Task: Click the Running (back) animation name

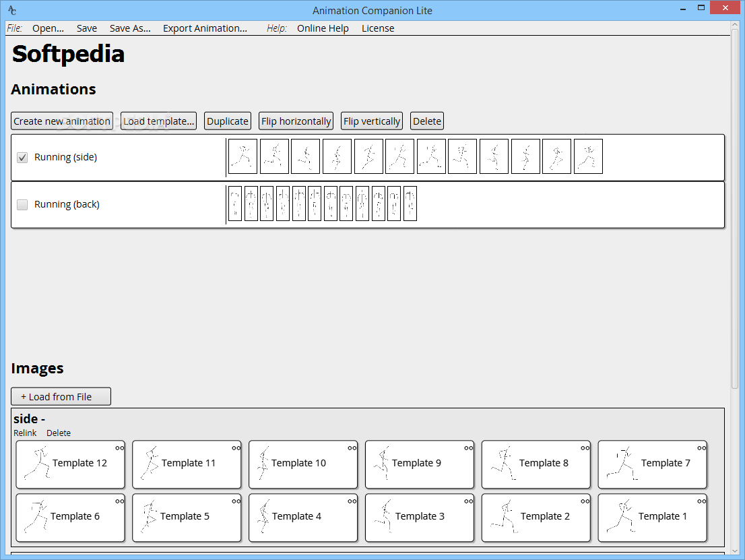Action: tap(67, 204)
